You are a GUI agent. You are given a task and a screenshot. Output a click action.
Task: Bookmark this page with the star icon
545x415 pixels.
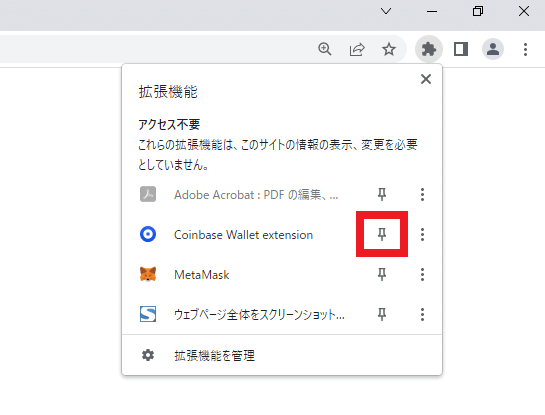[x=389, y=49]
